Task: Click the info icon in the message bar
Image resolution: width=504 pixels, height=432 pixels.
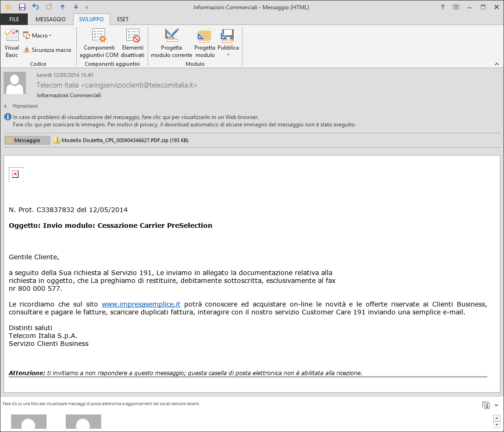Action: [8, 117]
